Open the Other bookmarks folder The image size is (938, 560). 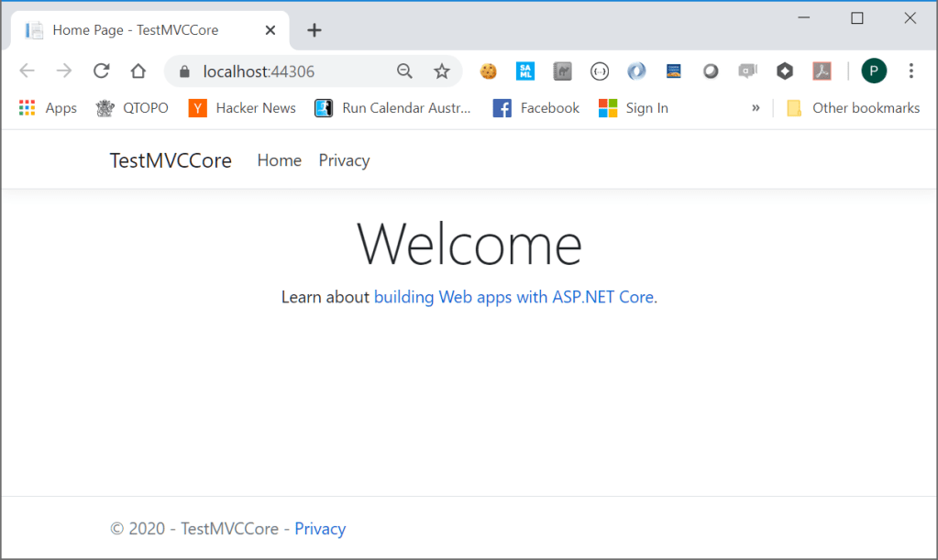click(x=853, y=107)
